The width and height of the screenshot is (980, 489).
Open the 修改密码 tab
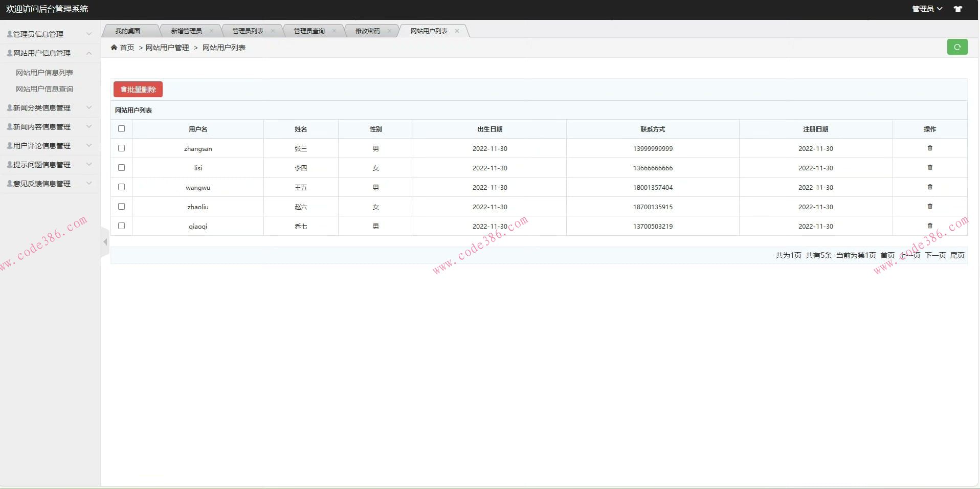coord(367,31)
